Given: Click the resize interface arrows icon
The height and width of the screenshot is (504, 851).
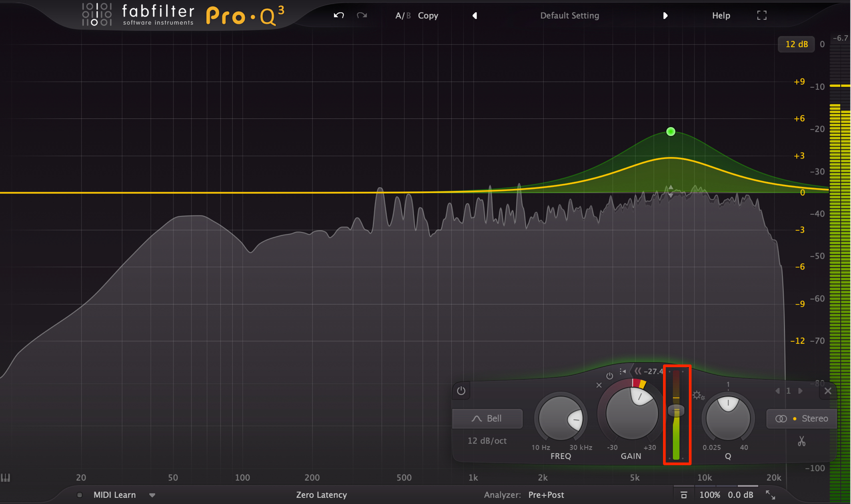Looking at the screenshot, I should point(770,495).
